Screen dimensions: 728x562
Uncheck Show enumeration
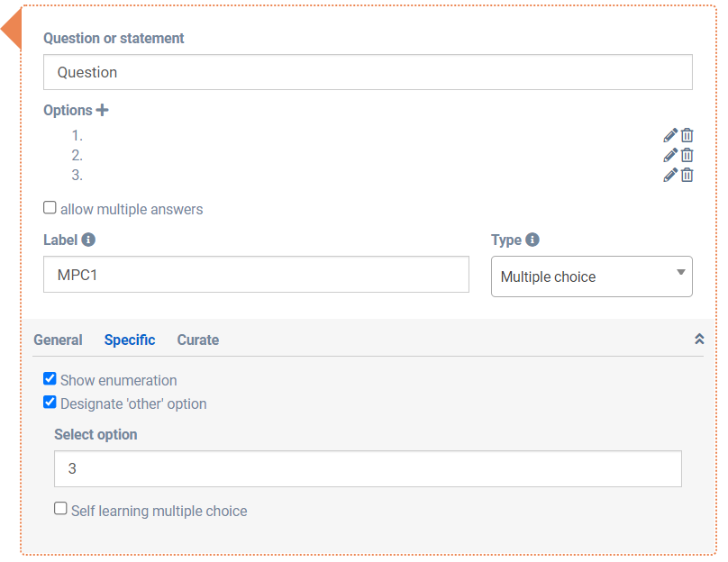tap(50, 379)
